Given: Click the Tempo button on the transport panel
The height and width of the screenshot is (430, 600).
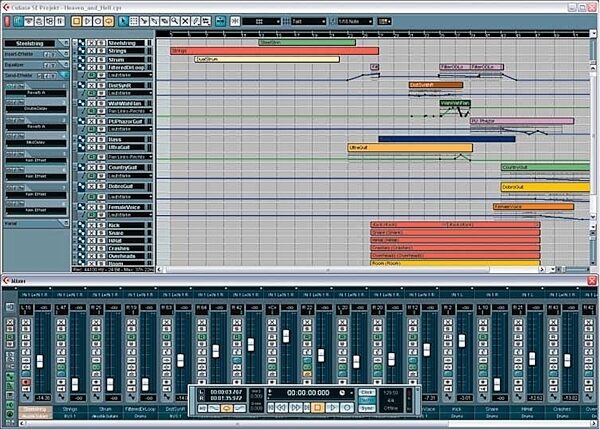Looking at the screenshot, I should (x=367, y=400).
